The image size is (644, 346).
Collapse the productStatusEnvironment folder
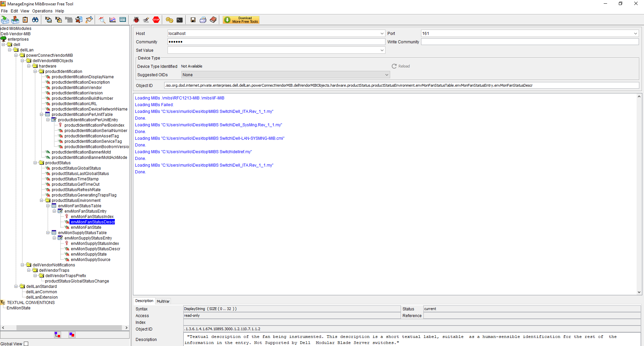coord(42,200)
